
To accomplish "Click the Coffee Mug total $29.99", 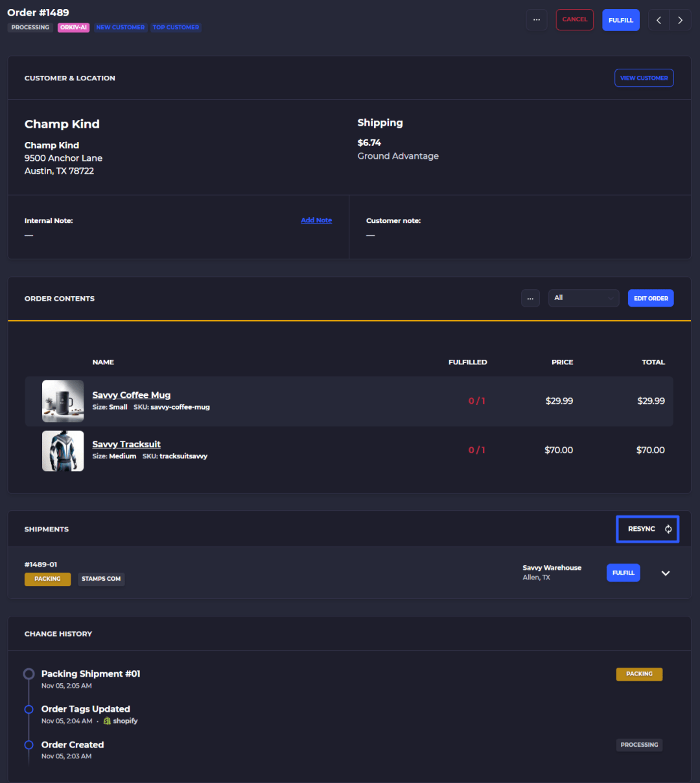I will [651, 401].
